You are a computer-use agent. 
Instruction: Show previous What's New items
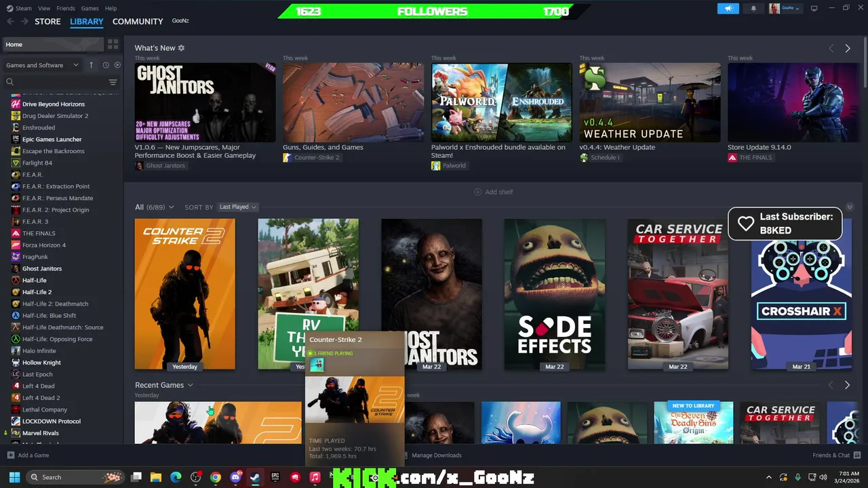tap(831, 48)
